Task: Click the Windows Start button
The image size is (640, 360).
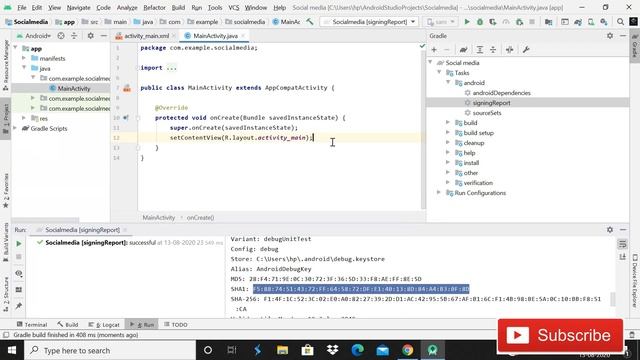Action: (x=12, y=350)
